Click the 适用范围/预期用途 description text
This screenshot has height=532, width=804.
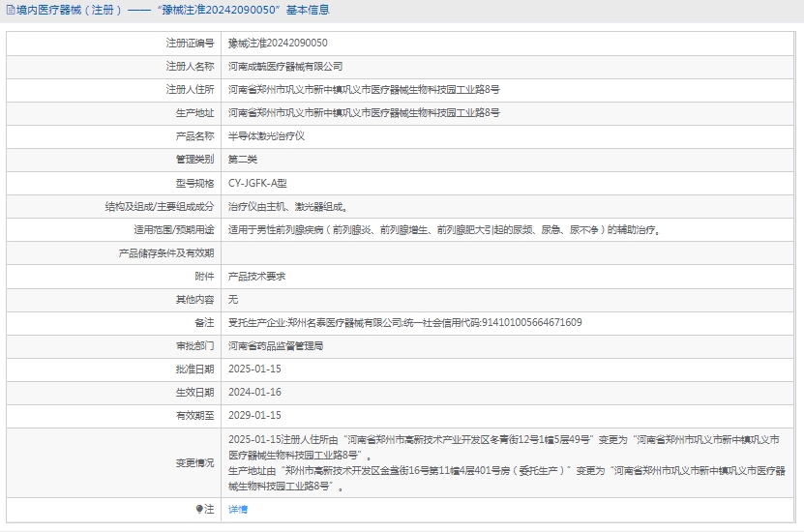tap(445, 230)
